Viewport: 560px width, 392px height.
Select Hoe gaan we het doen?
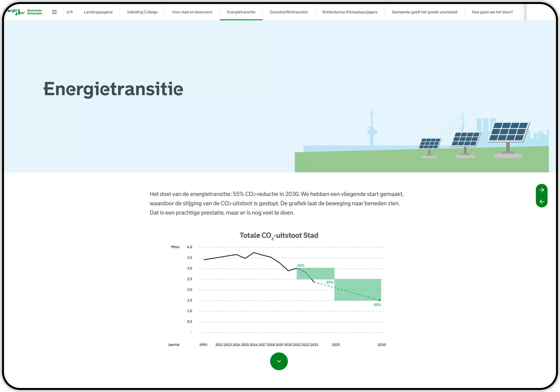pyautogui.click(x=492, y=12)
